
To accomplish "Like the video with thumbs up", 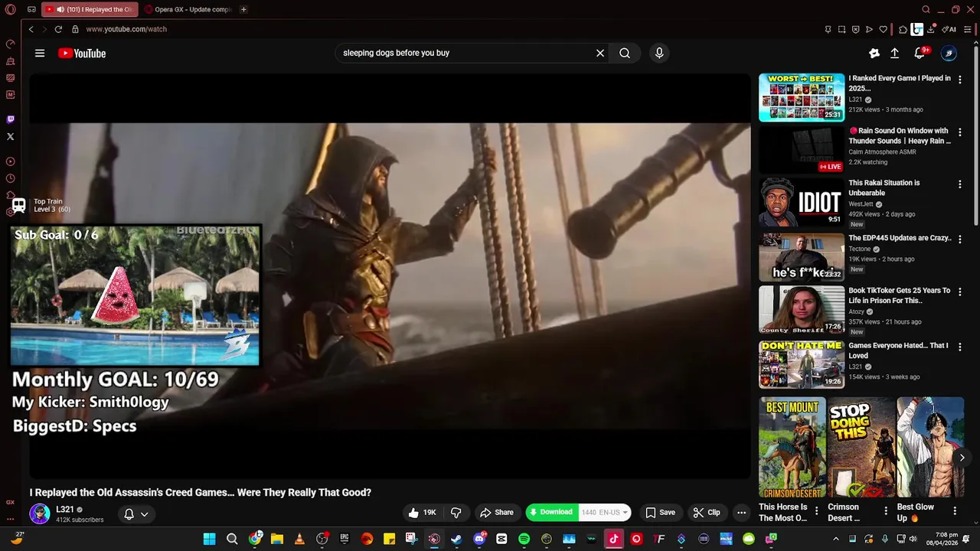I will click(x=422, y=513).
